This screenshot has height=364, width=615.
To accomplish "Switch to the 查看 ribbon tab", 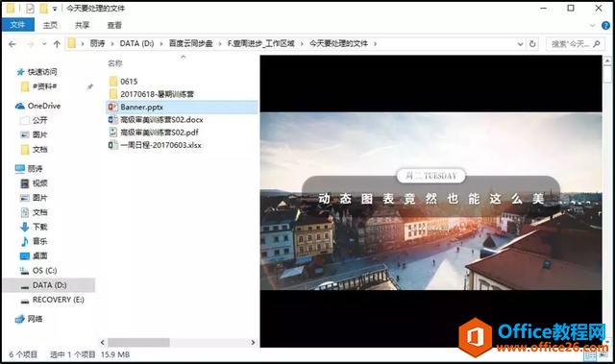I will pos(114,25).
